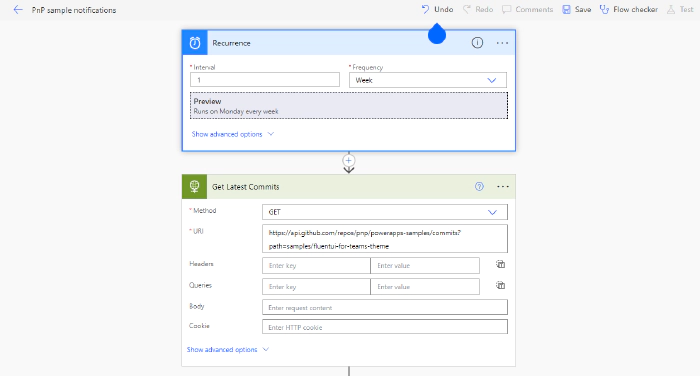Expand HTTP action Show advanced options
This screenshot has height=376, width=700.
pos(228,349)
